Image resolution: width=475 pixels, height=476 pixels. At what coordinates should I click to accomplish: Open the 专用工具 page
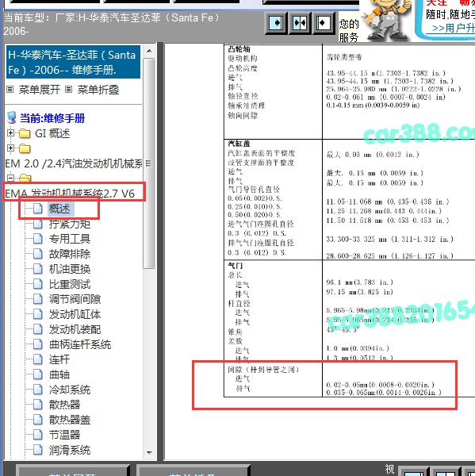[70, 239]
